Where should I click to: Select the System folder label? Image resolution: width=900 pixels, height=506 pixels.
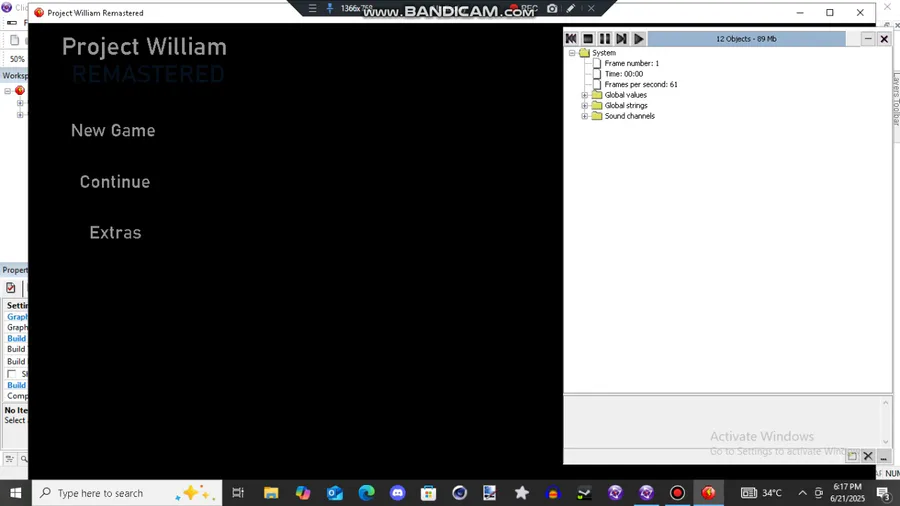tap(604, 53)
